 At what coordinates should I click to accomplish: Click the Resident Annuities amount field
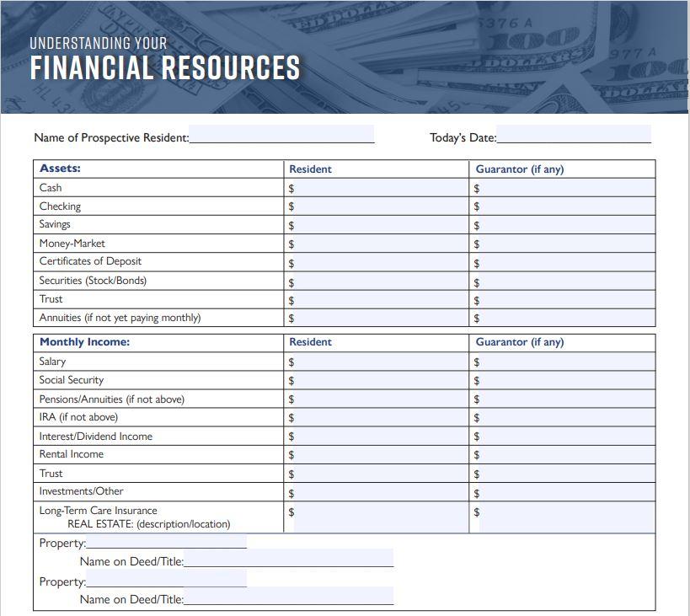tap(381, 318)
